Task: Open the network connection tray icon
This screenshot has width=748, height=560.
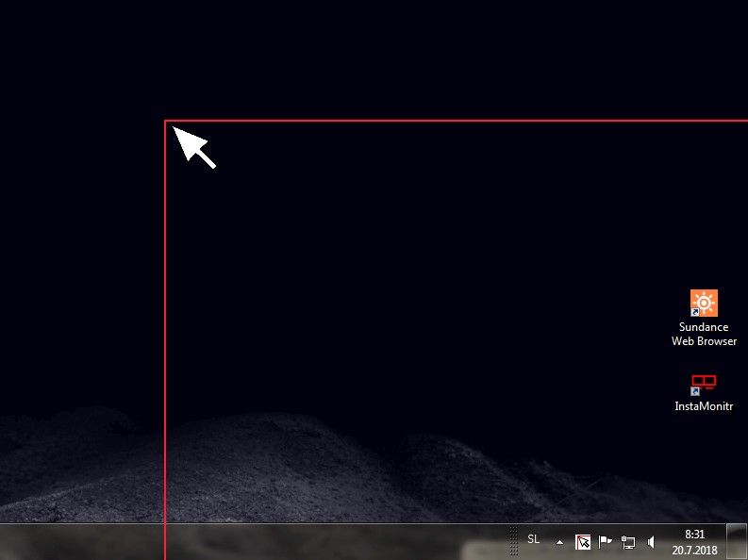Action: (628, 542)
